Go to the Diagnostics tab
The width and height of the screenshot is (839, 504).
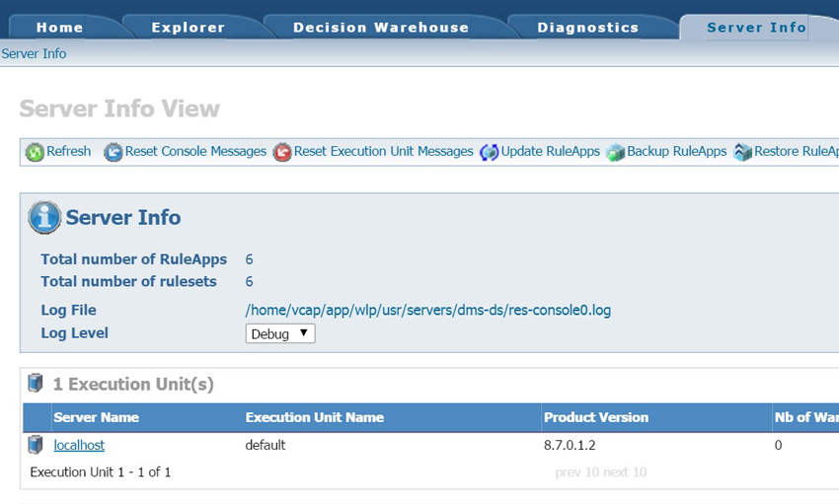pyautogui.click(x=588, y=28)
